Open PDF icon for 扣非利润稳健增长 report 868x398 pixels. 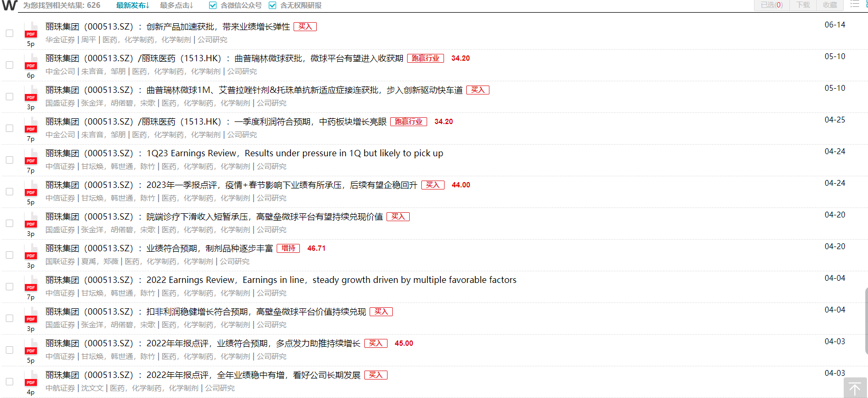coord(31,315)
